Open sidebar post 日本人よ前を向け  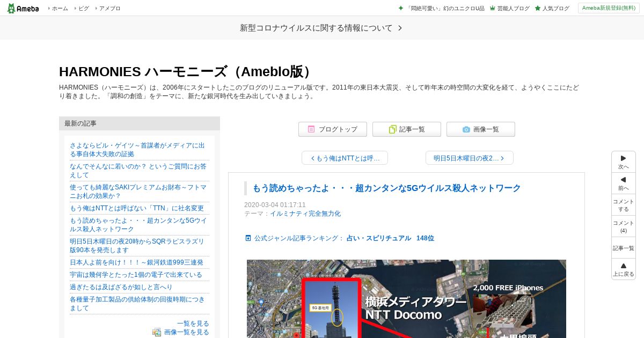pyautogui.click(x=136, y=262)
